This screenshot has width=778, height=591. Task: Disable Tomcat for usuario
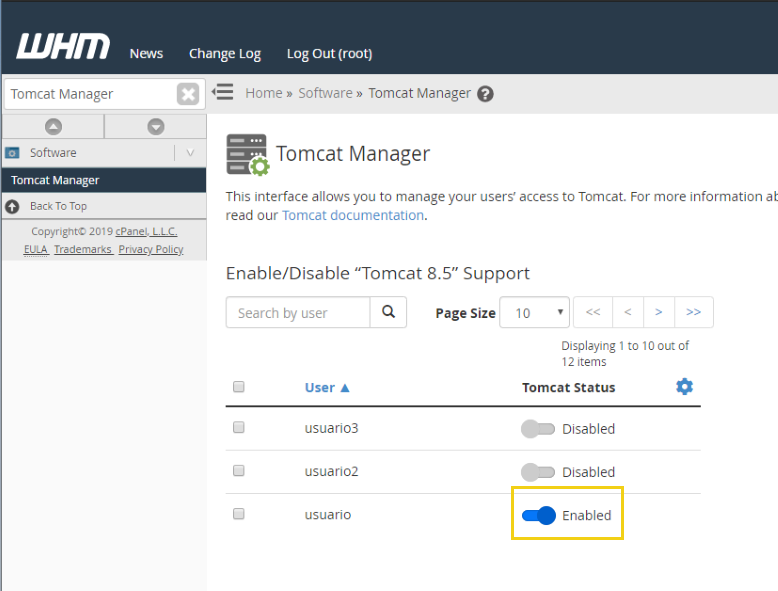[x=539, y=516]
